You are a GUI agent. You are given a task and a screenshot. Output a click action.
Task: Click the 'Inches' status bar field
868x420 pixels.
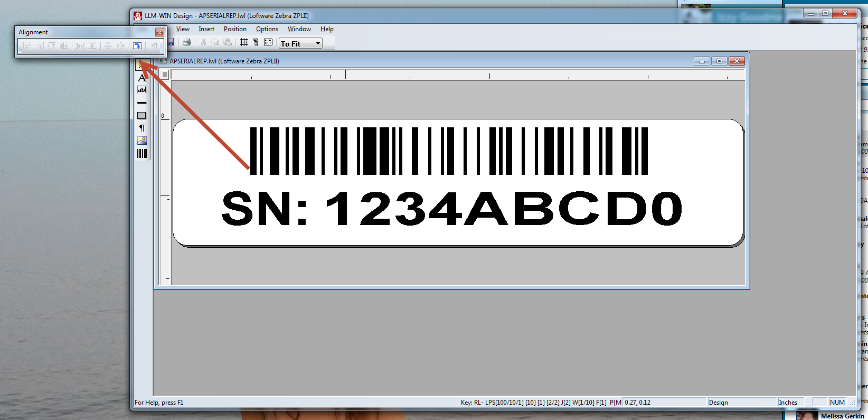pos(791,403)
